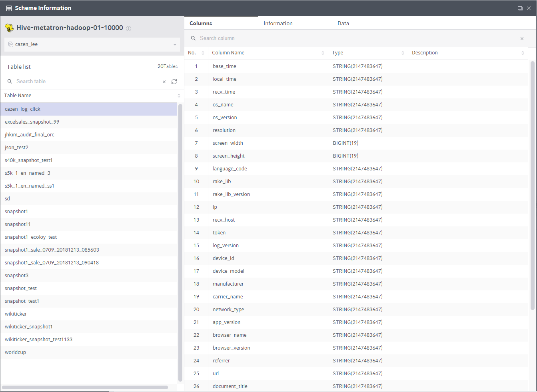This screenshot has width=537, height=392.
Task: Close the Scheme Information window
Action: pos(529,8)
